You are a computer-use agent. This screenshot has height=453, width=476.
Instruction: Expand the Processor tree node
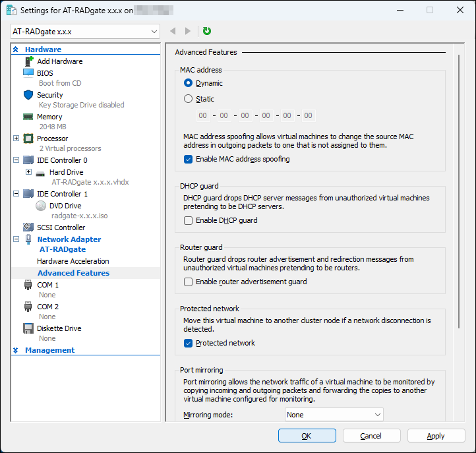(x=16, y=138)
